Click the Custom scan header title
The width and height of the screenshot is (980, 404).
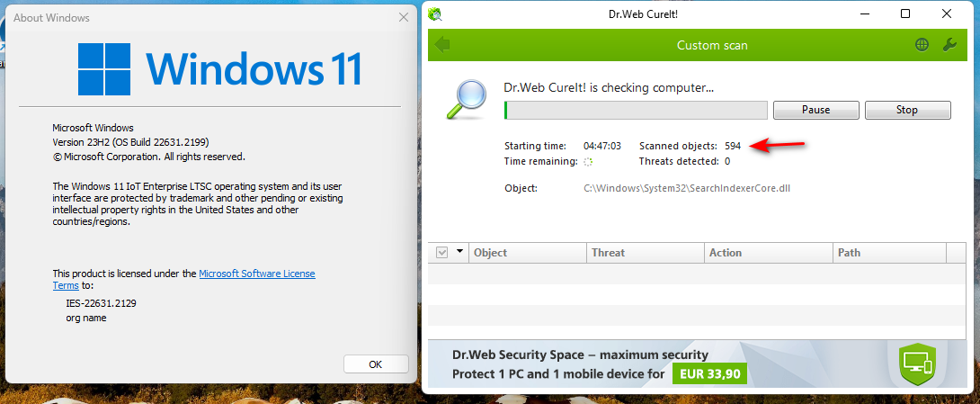(x=712, y=46)
